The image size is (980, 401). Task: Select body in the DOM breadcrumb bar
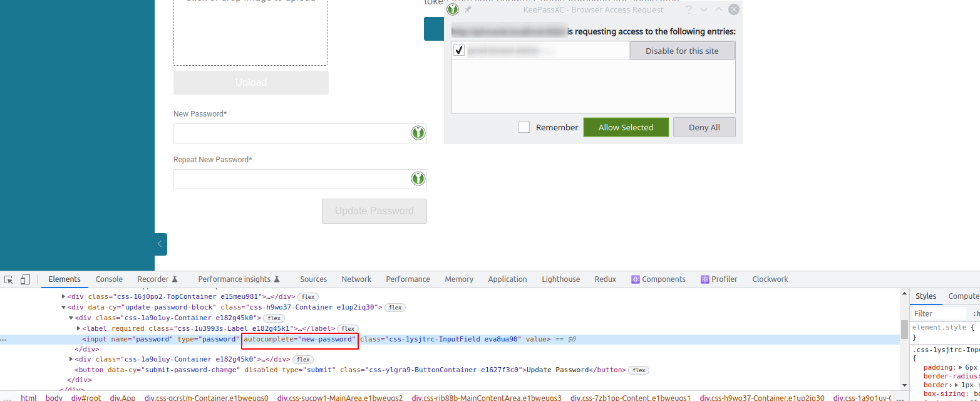click(54, 397)
